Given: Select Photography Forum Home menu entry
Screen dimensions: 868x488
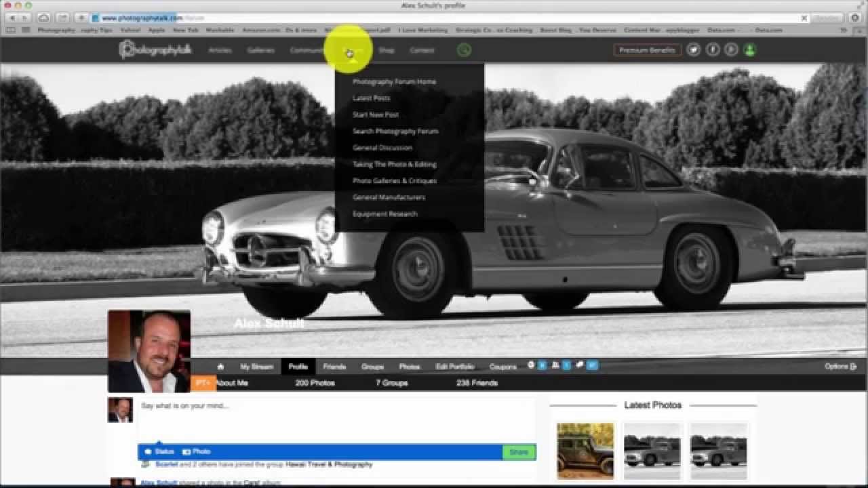Looking at the screenshot, I should (x=394, y=81).
